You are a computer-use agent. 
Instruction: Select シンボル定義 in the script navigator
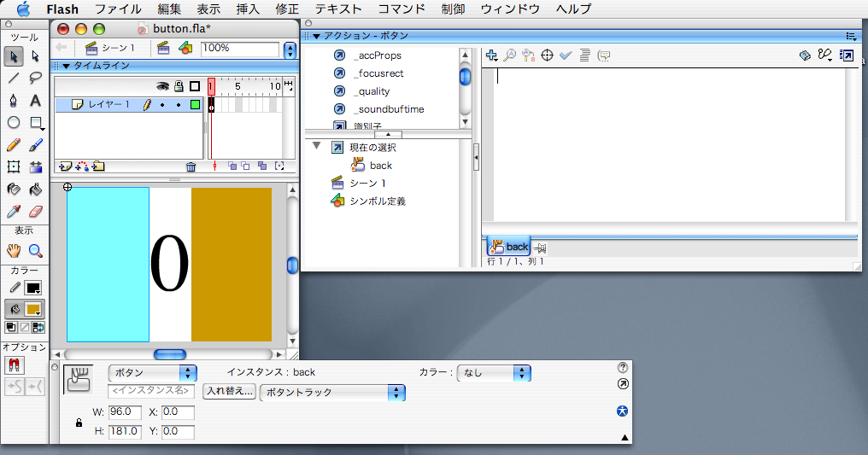pyautogui.click(x=377, y=201)
